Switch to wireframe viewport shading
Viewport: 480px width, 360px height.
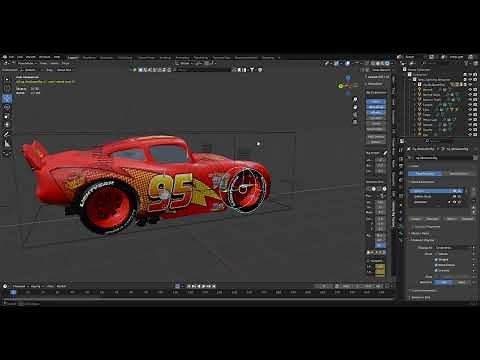[x=373, y=63]
